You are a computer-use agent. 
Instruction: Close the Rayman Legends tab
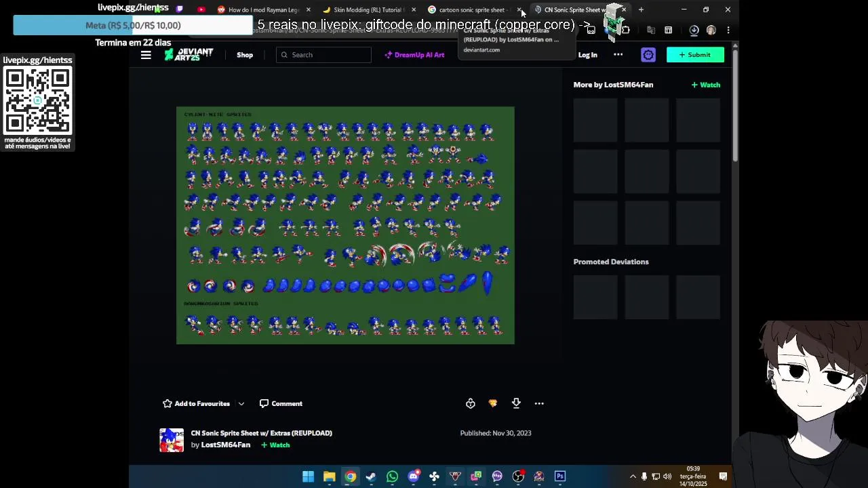(309, 9)
